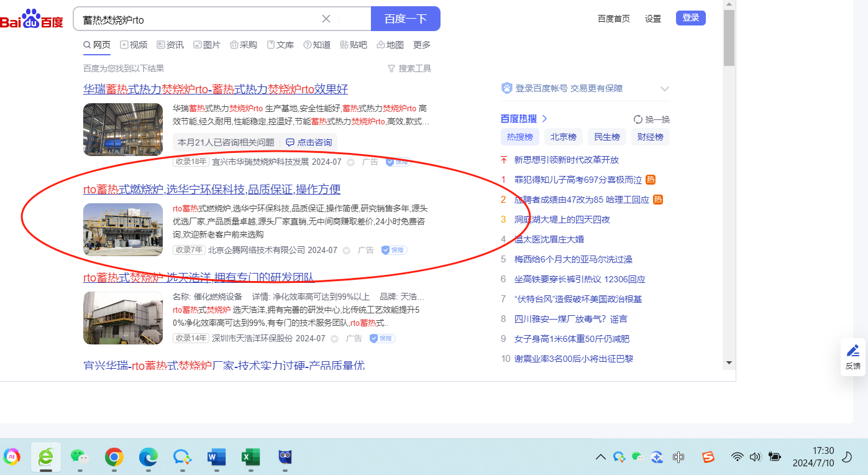Open the 华宁环保科技 rto result link

[x=212, y=190]
